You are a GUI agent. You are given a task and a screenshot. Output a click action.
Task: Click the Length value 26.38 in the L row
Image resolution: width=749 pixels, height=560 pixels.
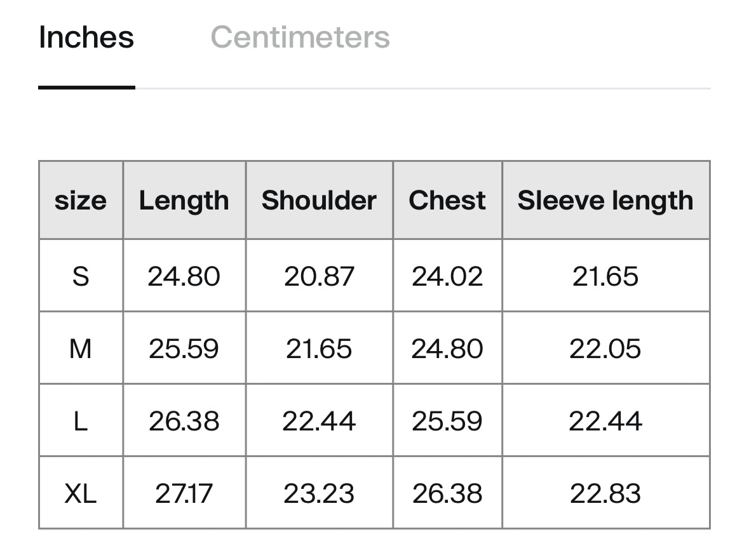pos(184,421)
